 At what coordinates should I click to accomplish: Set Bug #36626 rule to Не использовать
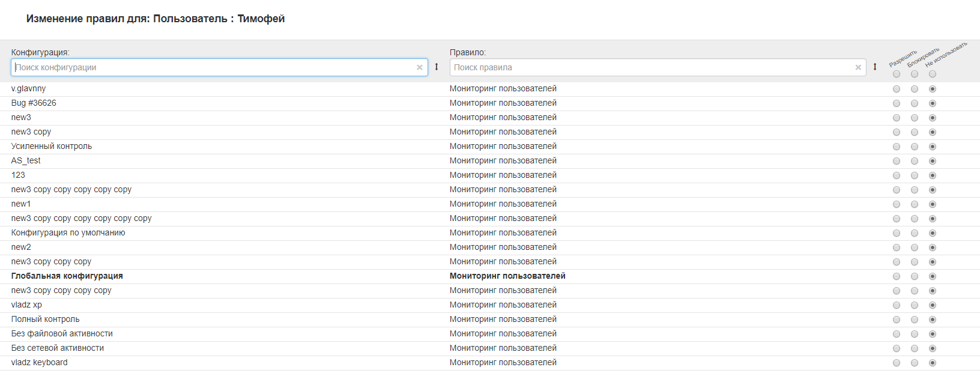933,103
